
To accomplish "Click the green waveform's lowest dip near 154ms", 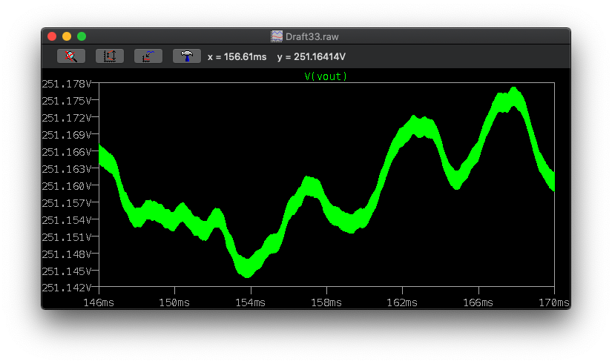I will click(247, 268).
